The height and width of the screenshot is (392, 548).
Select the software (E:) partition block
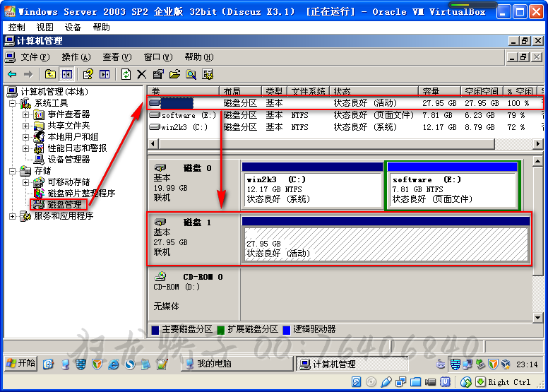click(x=453, y=186)
